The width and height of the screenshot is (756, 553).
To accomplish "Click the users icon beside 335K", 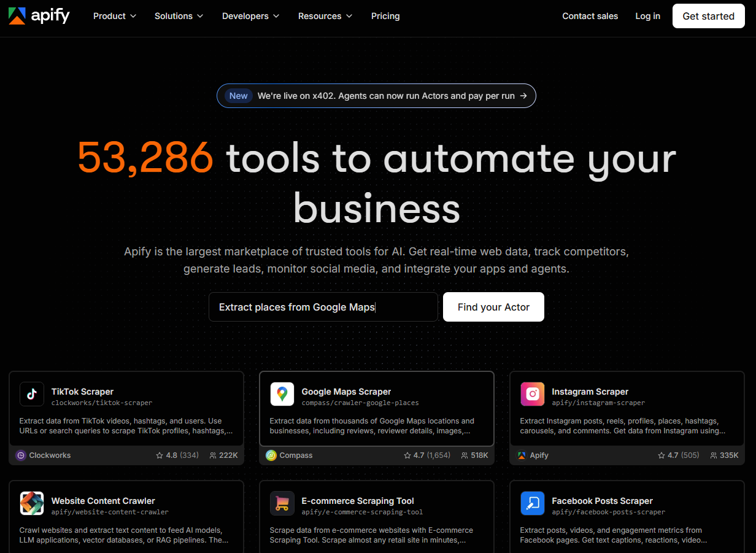I will pos(714,455).
